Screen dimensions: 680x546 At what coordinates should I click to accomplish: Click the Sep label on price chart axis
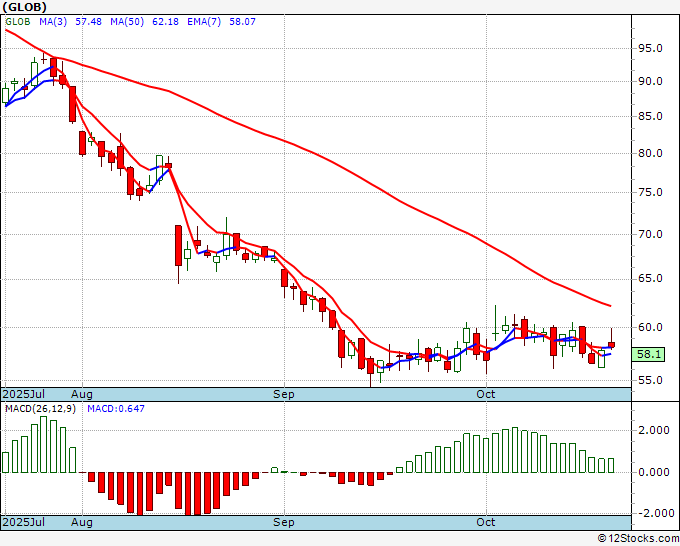(x=284, y=394)
